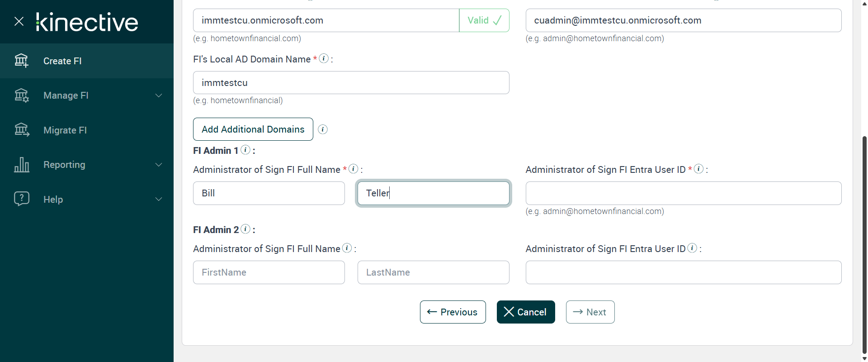
Task: Expand the Help submenu chevron
Action: [159, 199]
